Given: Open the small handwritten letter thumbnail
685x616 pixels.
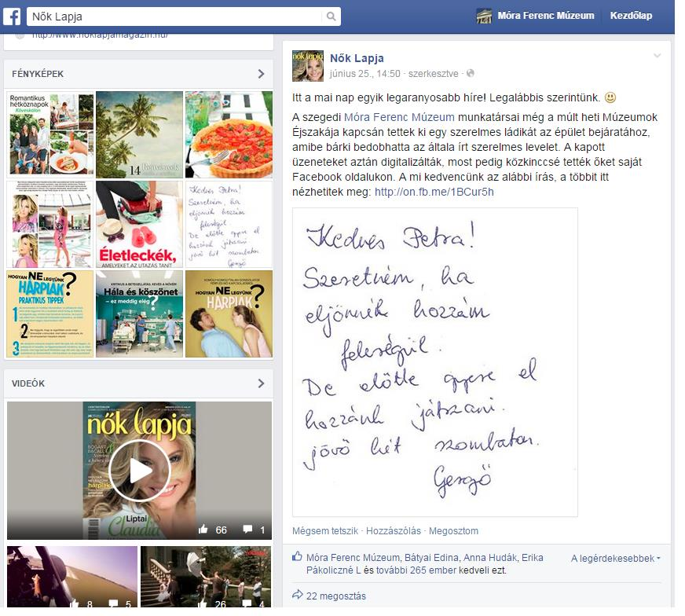Looking at the screenshot, I should [229, 224].
